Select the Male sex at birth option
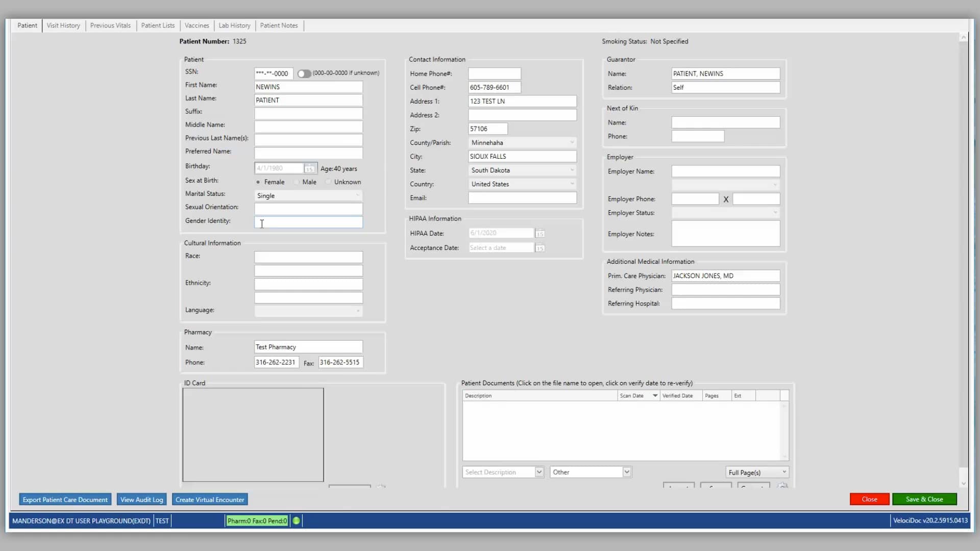The width and height of the screenshot is (980, 551). [x=297, y=182]
